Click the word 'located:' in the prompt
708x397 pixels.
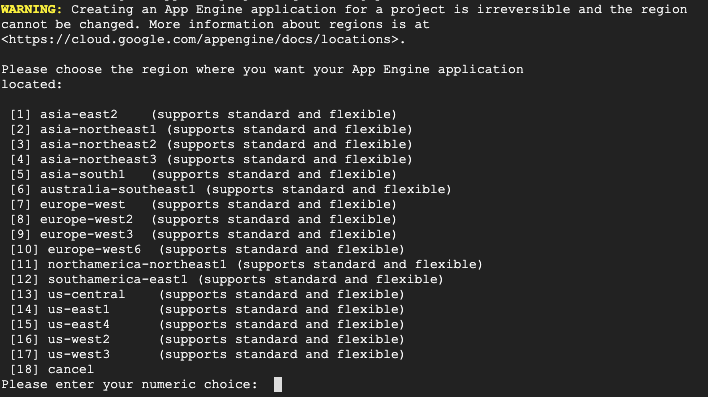[32, 84]
